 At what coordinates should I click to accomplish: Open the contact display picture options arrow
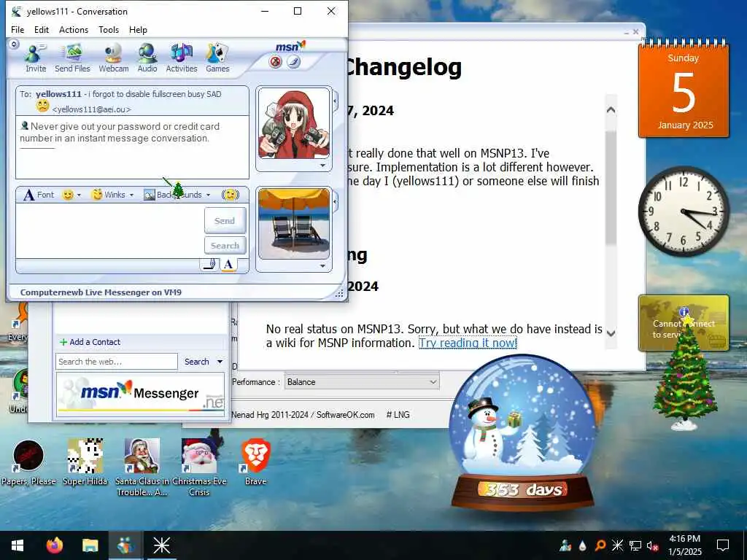[x=323, y=166]
